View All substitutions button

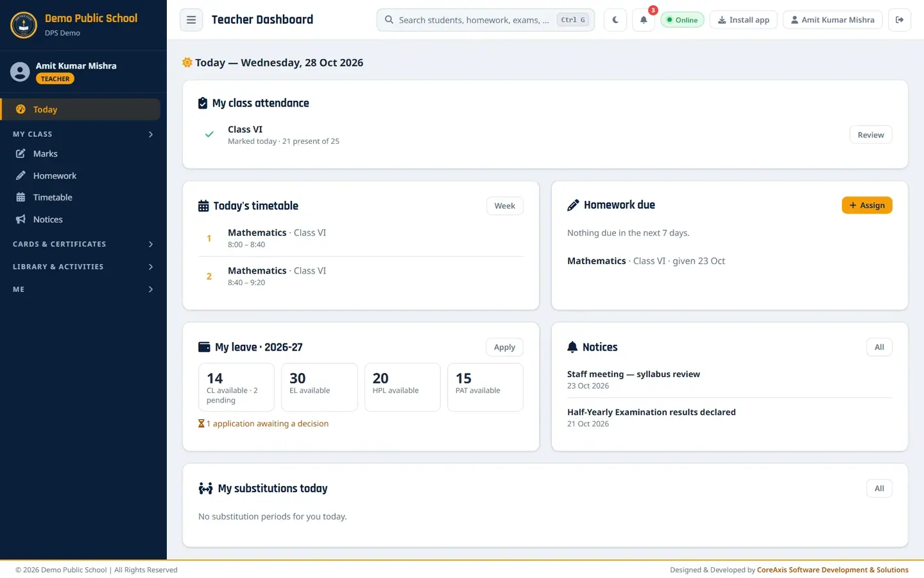pos(879,488)
